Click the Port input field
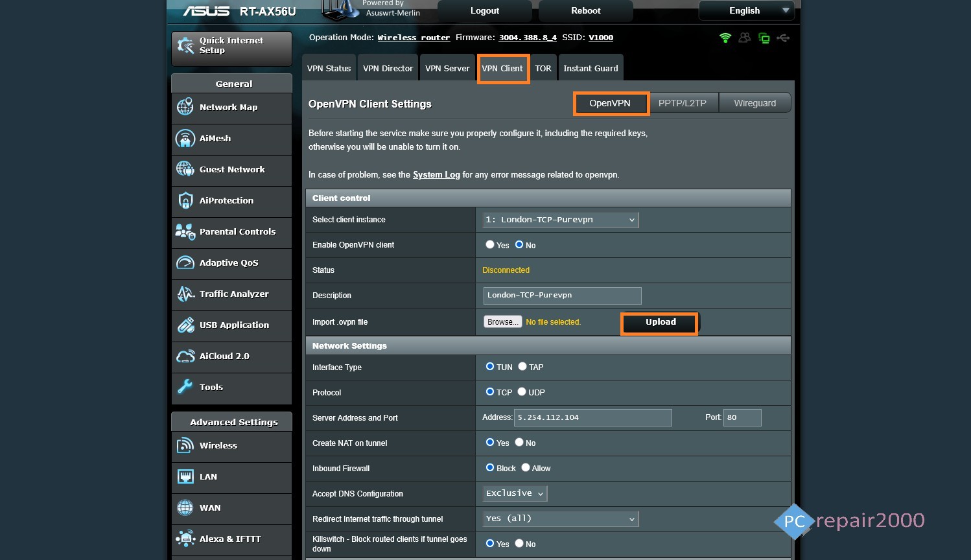This screenshot has height=560, width=971. (x=742, y=417)
